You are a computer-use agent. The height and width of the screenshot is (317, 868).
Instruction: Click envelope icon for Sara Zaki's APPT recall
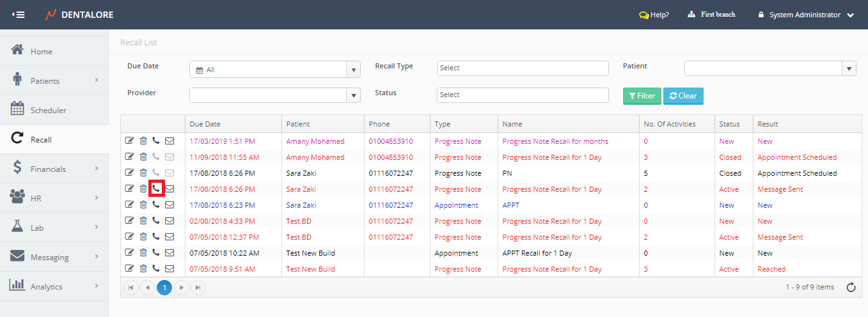tap(170, 205)
